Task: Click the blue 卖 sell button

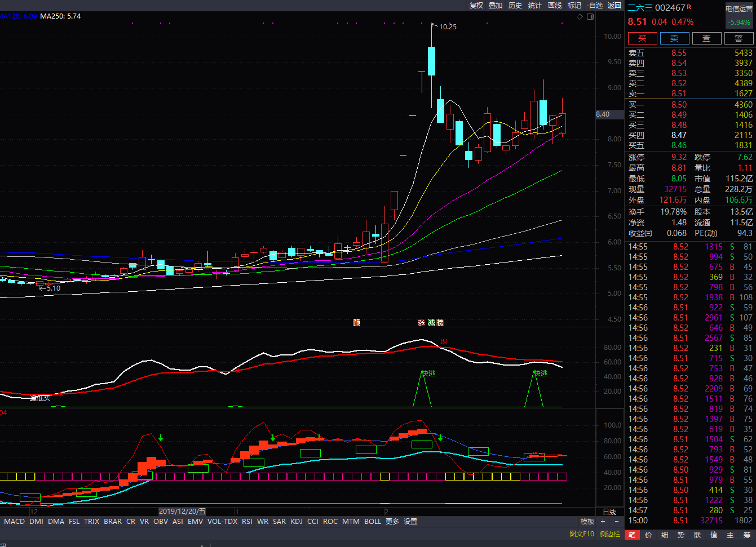Action: [x=674, y=38]
